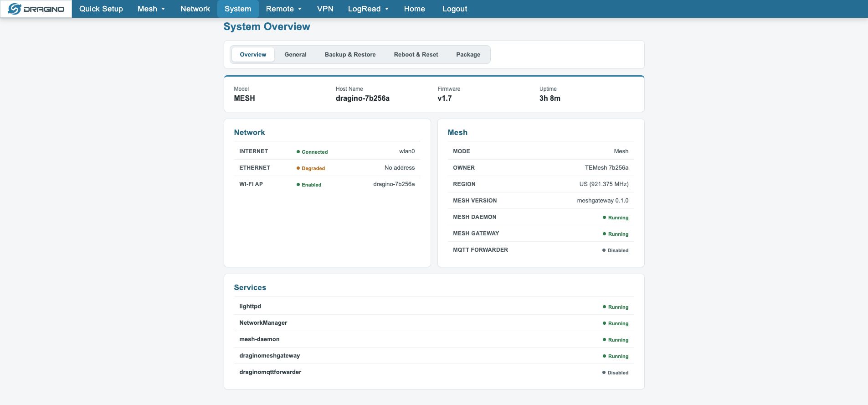Click the draginomeshgateway Running status
Image resolution: width=868 pixels, height=405 pixels.
coord(616,356)
